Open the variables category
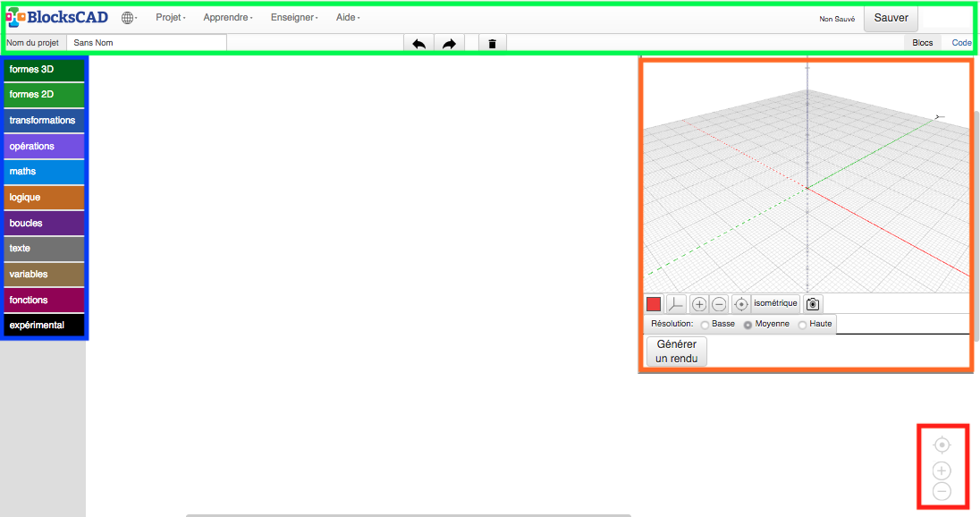The width and height of the screenshot is (980, 517). point(44,274)
